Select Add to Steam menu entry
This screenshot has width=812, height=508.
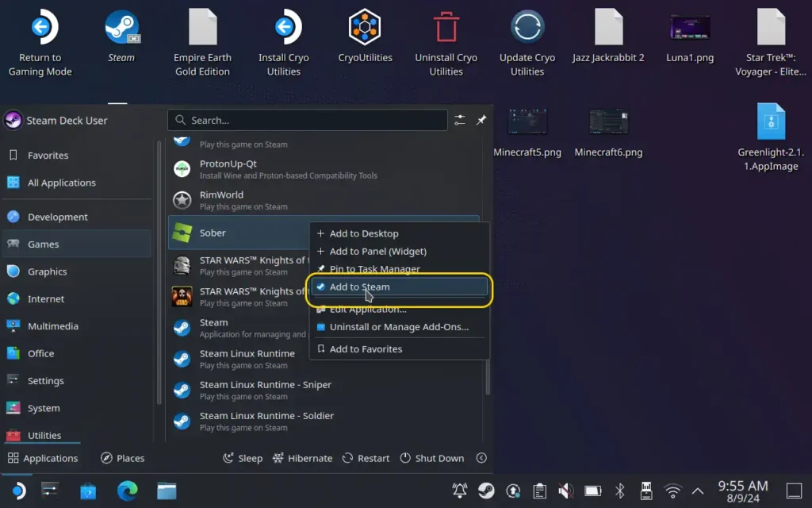coord(400,287)
